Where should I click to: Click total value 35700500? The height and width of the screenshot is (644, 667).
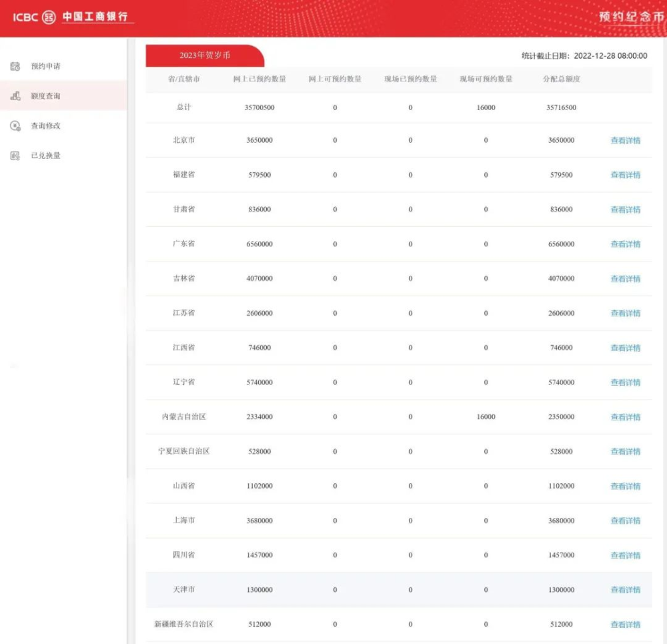[259, 107]
